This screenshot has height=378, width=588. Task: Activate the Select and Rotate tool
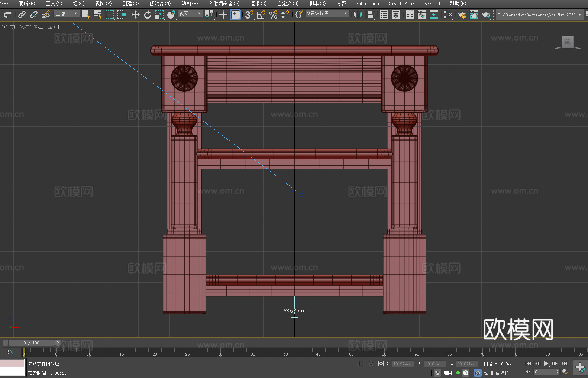coord(148,14)
